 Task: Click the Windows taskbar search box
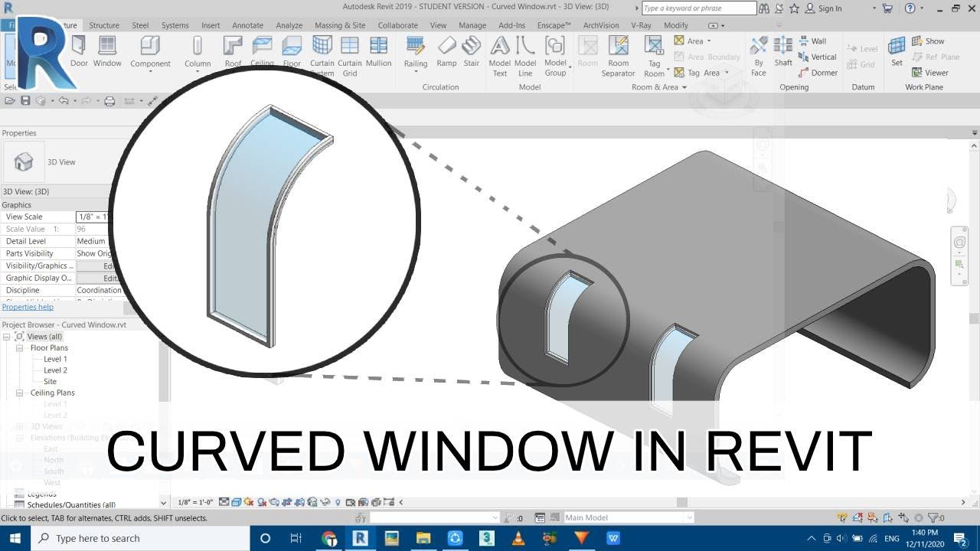tap(142, 538)
